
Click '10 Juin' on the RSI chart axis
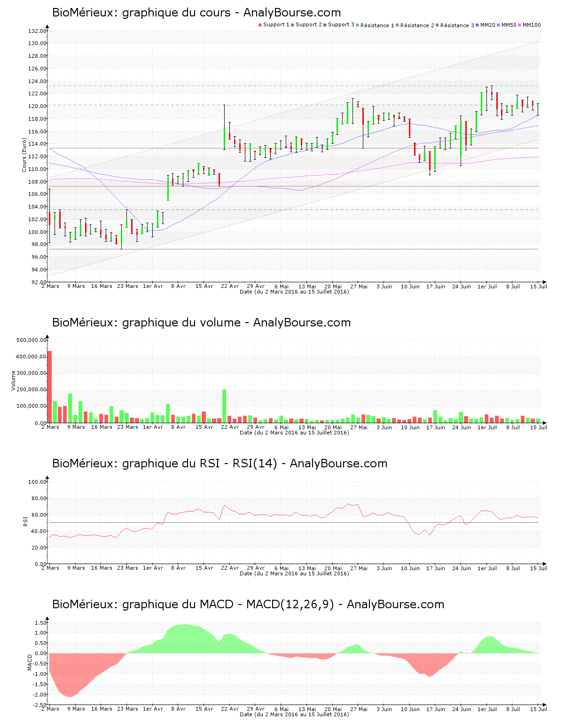pyautogui.click(x=410, y=568)
